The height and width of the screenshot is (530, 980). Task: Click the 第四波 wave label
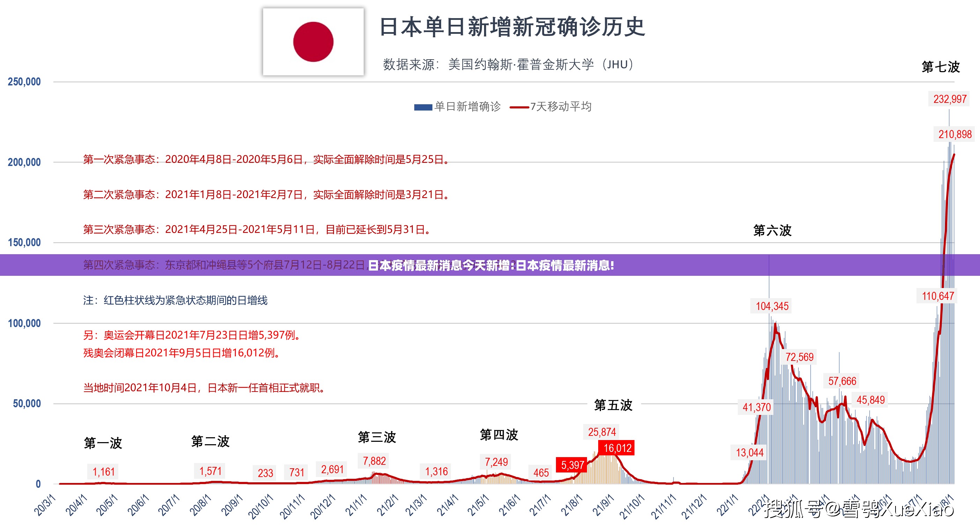point(499,434)
